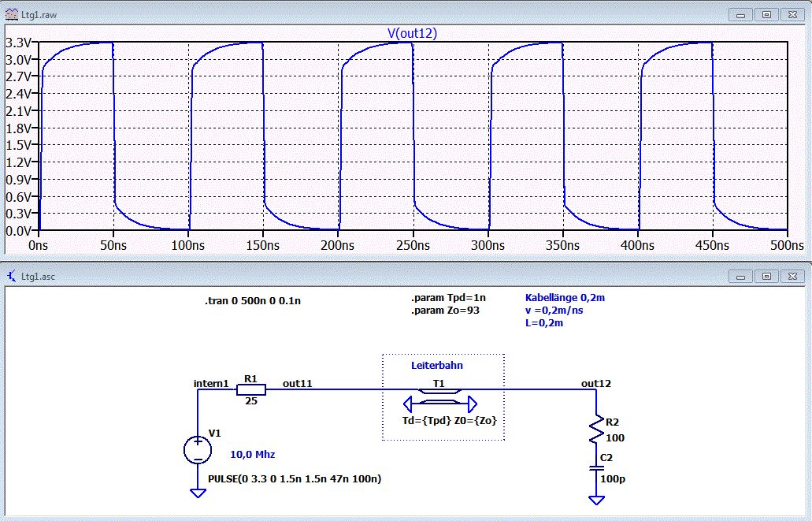Click the .tran 0 500n 0 0.1n directive
This screenshot has width=812, height=521.
(x=253, y=300)
